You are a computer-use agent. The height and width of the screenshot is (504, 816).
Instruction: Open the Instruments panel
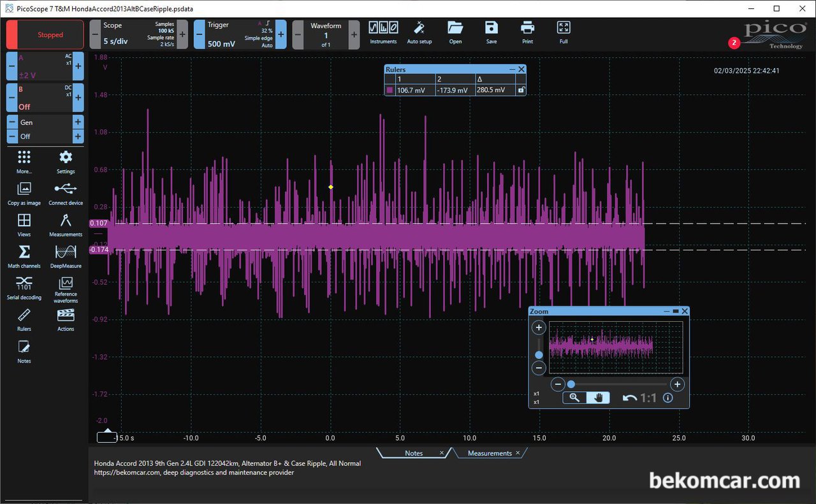383,32
